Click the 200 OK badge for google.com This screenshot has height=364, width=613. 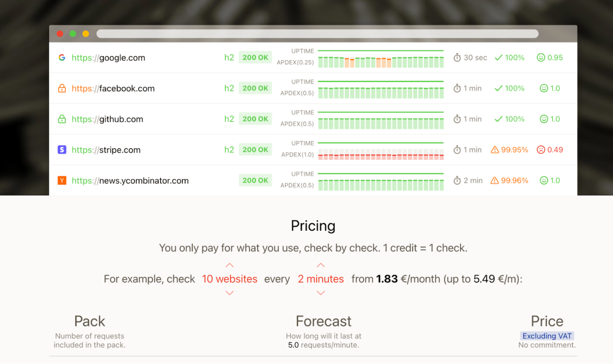tap(255, 57)
